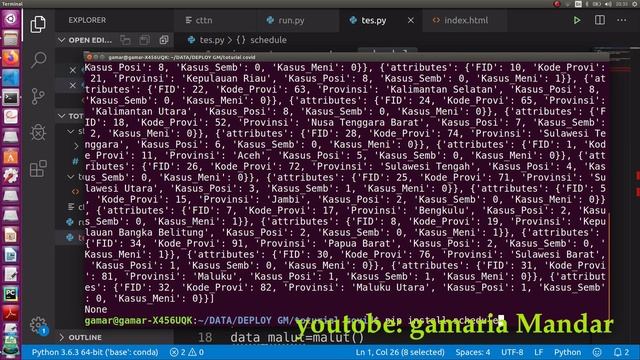The image size is (640, 360).
Task: Change LF end of line sequence
Action: (x=538, y=352)
